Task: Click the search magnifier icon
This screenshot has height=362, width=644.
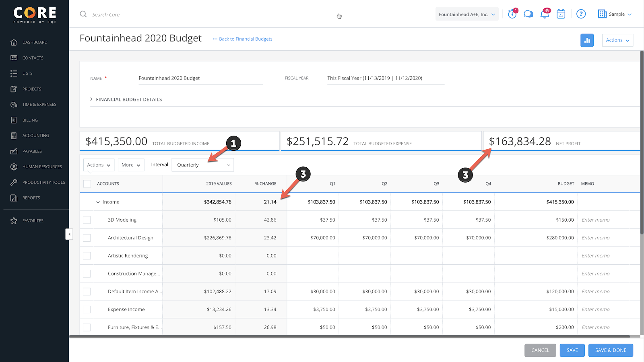Action: [83, 14]
